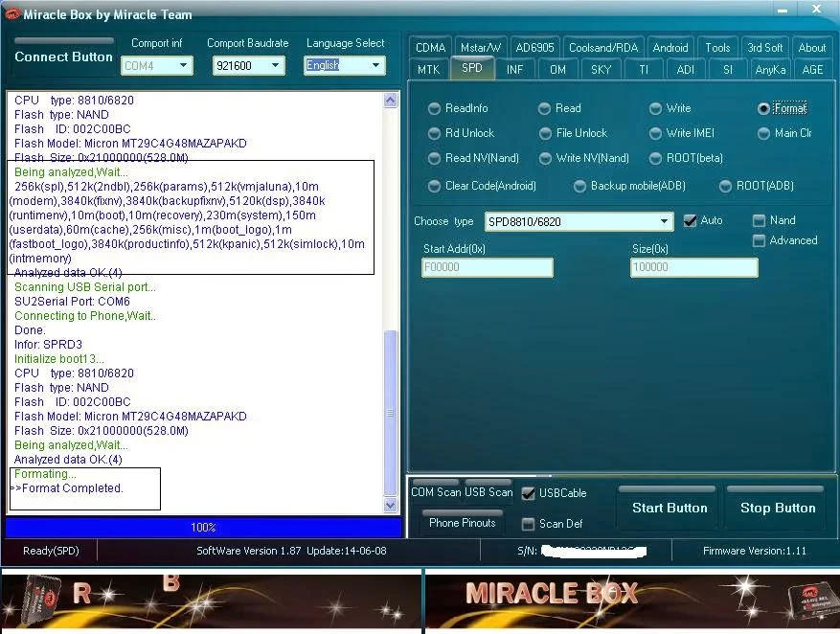Image resolution: width=840 pixels, height=634 pixels.
Task: Click the Connect Button
Action: point(63,57)
